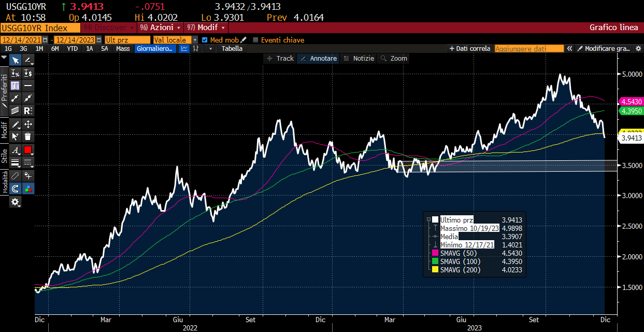Switch to line chart type icon

coord(184,48)
